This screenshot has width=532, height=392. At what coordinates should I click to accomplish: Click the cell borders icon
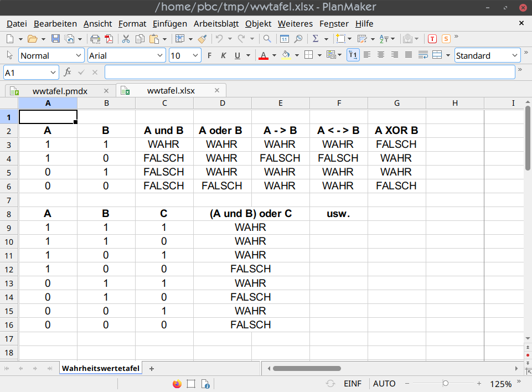309,55
